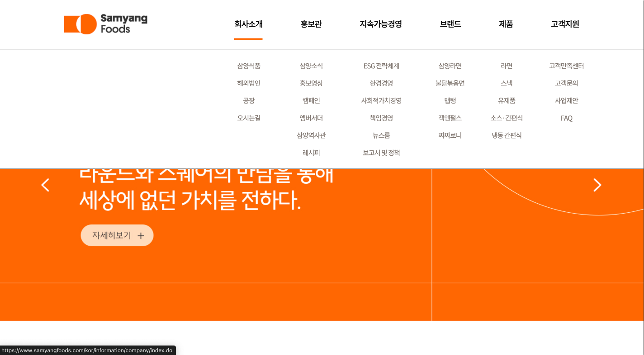Open the 지속가능경영 menu
644x355 pixels.
(x=380, y=24)
